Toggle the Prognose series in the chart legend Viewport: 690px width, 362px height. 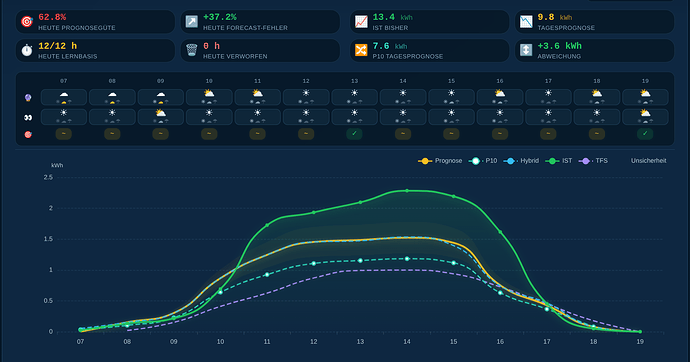(x=440, y=161)
